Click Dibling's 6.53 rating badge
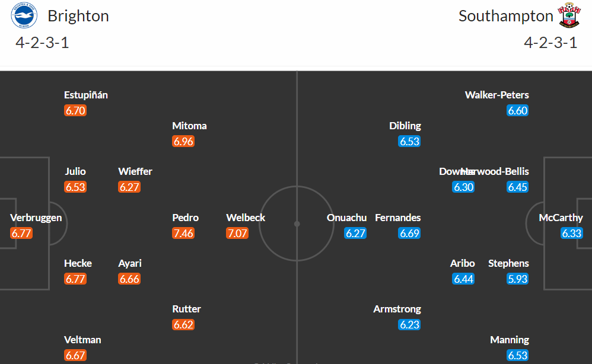This screenshot has height=364, width=592. (409, 142)
